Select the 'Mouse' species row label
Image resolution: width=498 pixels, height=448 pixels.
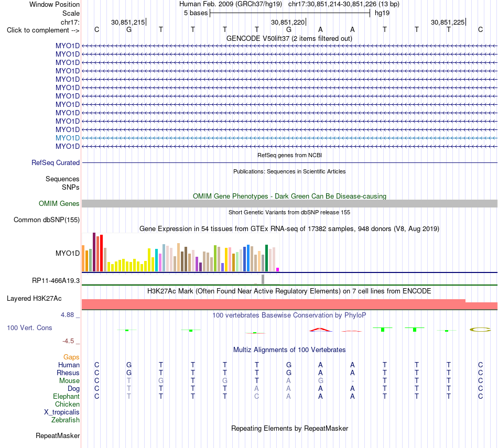coord(69,381)
